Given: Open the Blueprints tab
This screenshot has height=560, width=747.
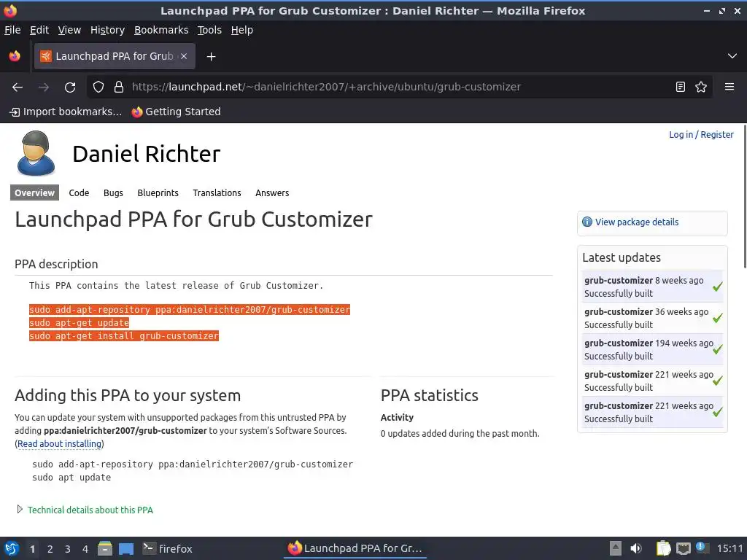Looking at the screenshot, I should tap(158, 192).
